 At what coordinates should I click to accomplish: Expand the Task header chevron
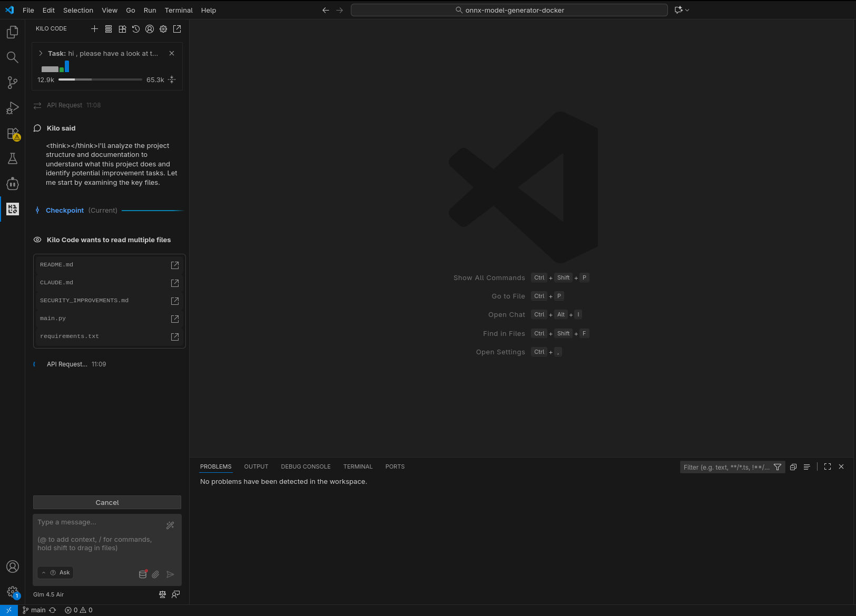click(41, 54)
